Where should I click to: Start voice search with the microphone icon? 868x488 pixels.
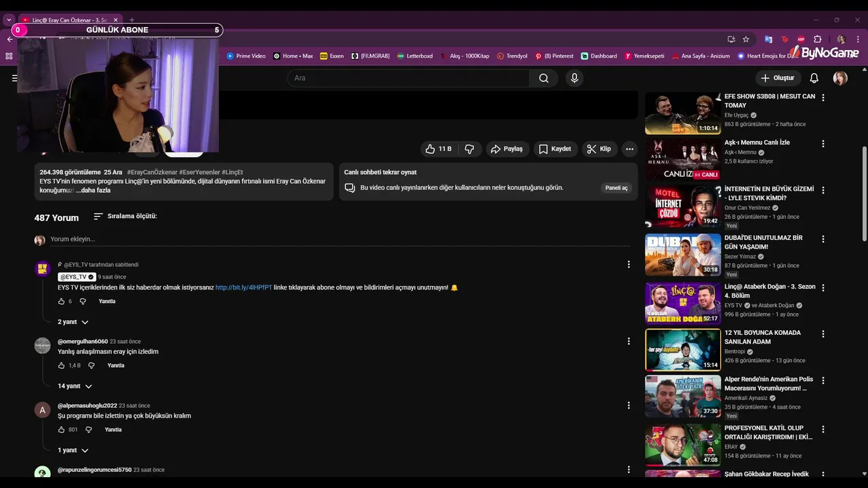point(574,78)
